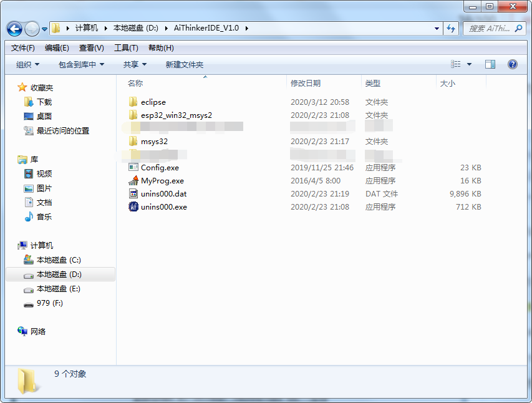The width and height of the screenshot is (532, 403).
Task: Open help with the question mark icon
Action: point(512,64)
